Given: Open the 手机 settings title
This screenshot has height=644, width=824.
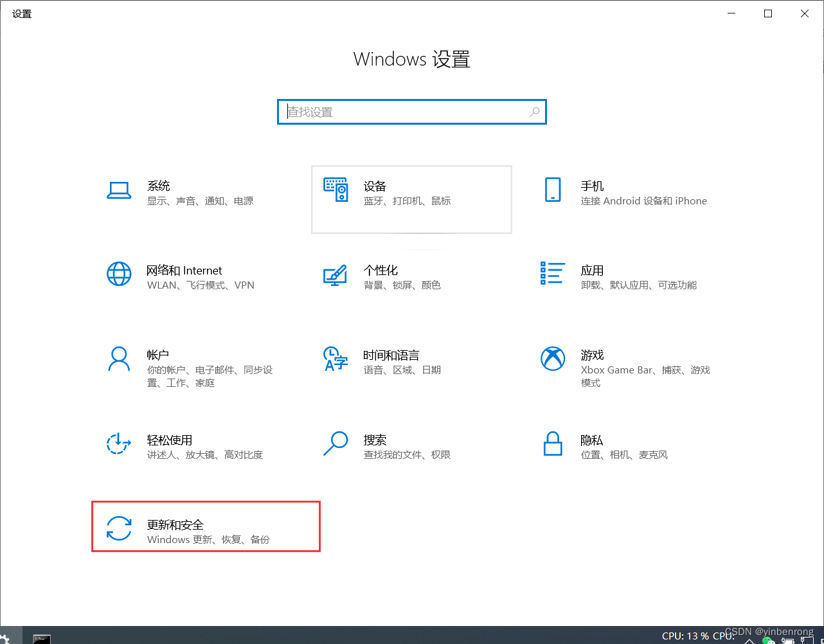Looking at the screenshot, I should tap(592, 186).
